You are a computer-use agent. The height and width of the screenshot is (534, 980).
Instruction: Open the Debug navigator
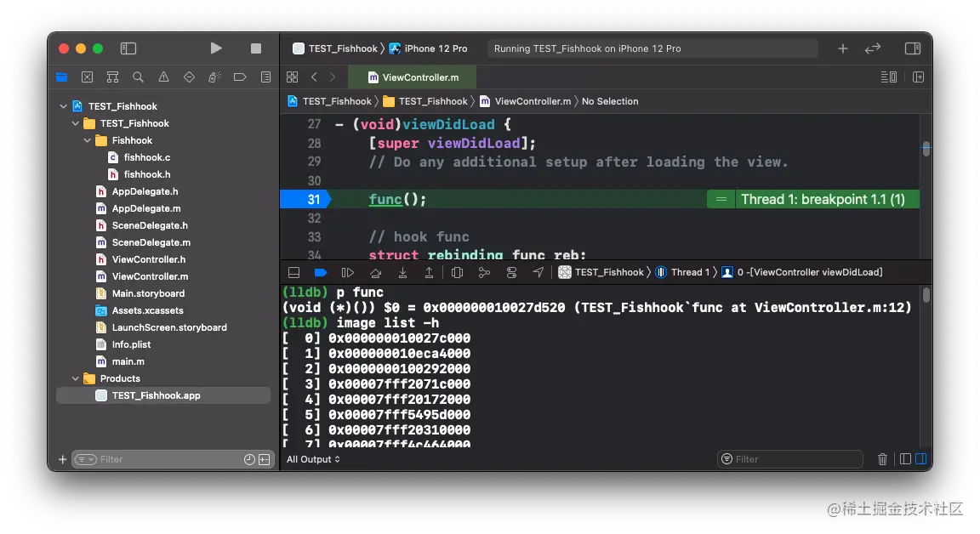[214, 77]
